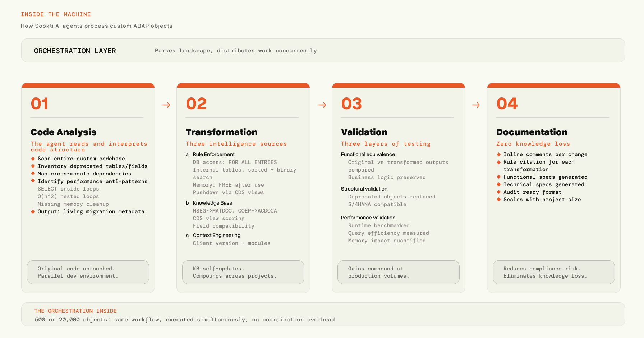Click the diamond bullet beside 'Inventory deprecated tables/fields'
Screen dimensions: 644x338
click(x=33, y=166)
